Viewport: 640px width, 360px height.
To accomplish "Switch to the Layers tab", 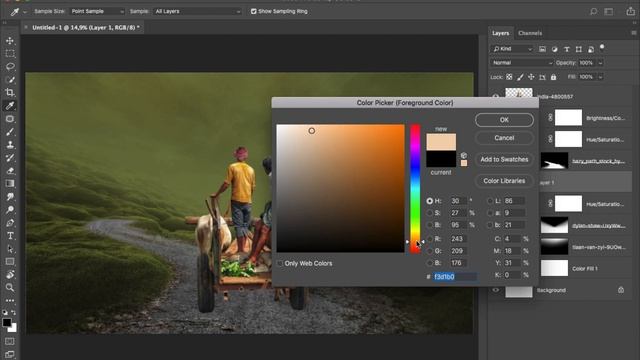I will 500,33.
